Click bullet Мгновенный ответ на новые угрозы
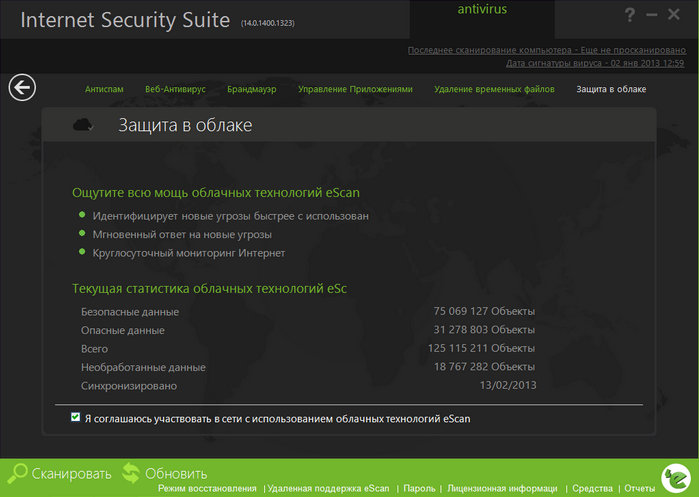699x497 pixels. (x=182, y=234)
